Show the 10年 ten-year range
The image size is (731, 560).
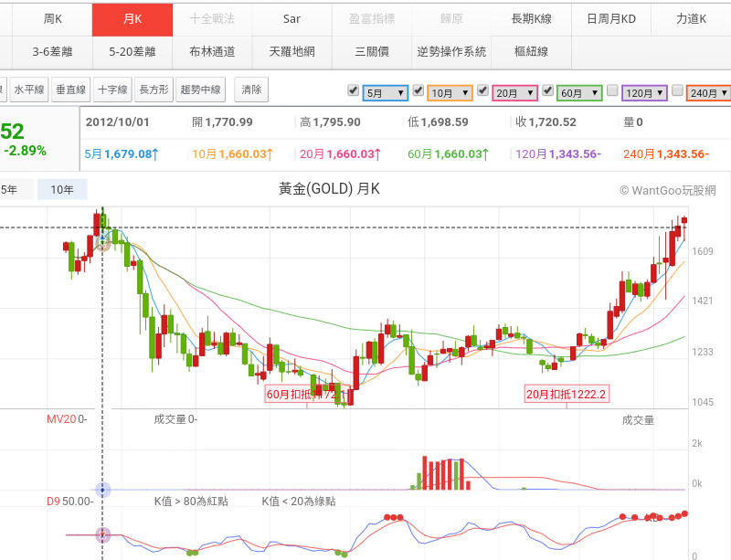coord(62,190)
